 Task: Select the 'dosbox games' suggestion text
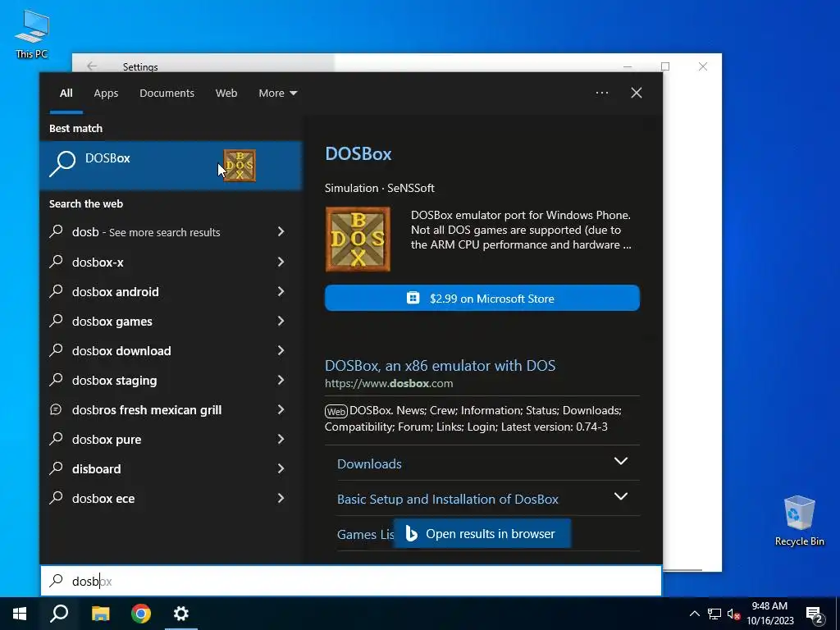tap(112, 321)
